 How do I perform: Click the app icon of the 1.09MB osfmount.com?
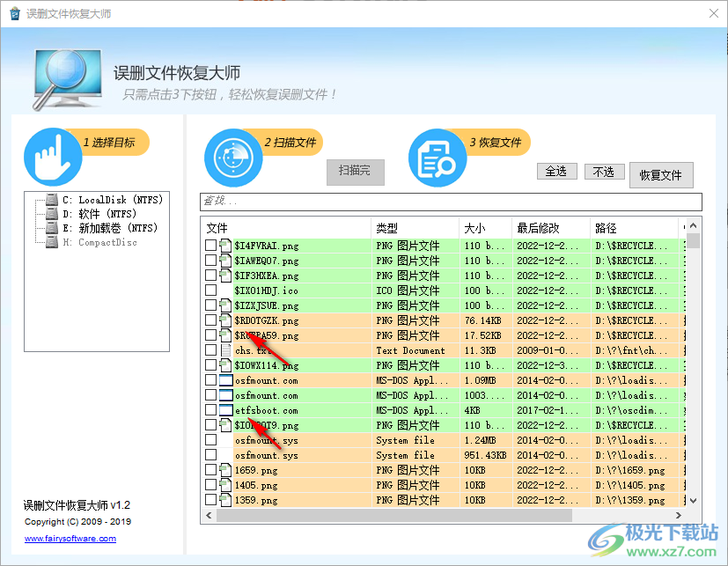pyautogui.click(x=225, y=380)
